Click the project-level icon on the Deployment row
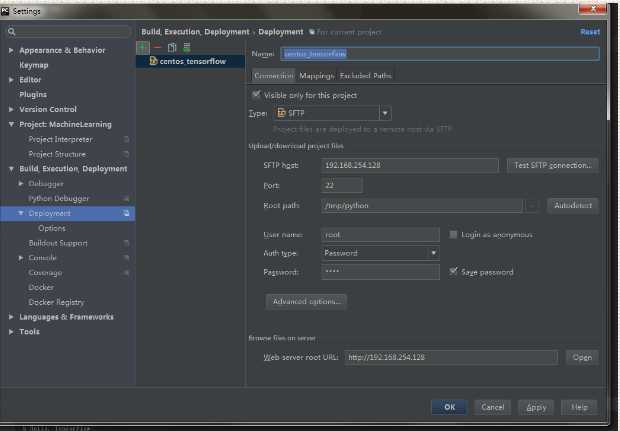Image resolution: width=620 pixels, height=431 pixels. pos(126,214)
